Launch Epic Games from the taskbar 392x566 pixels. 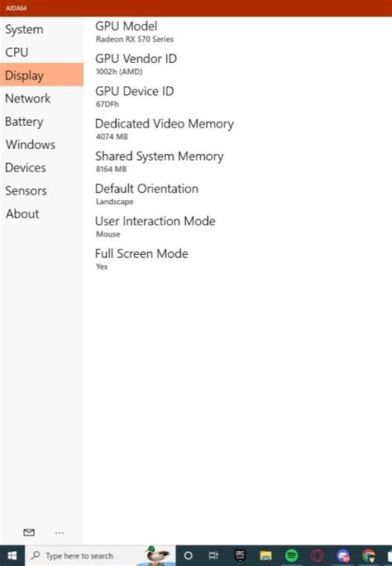240,555
